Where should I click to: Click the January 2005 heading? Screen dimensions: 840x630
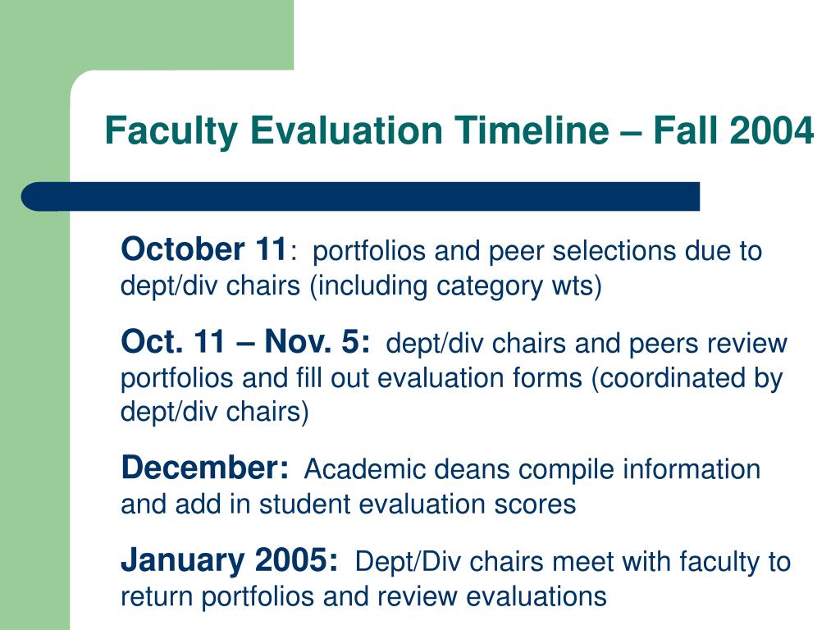click(x=230, y=560)
